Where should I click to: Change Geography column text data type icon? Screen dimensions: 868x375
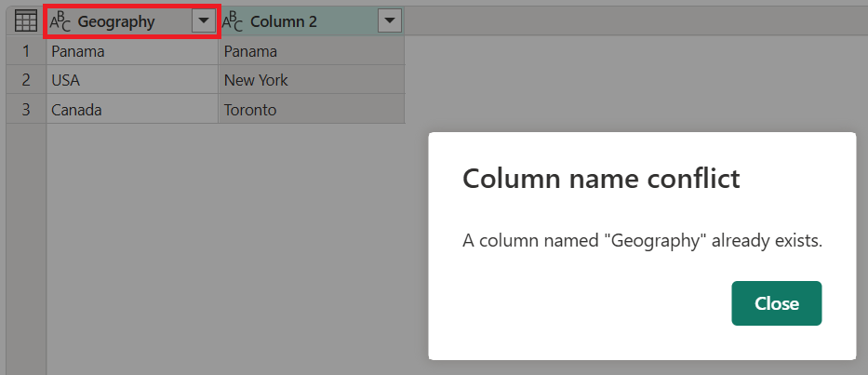click(x=60, y=21)
